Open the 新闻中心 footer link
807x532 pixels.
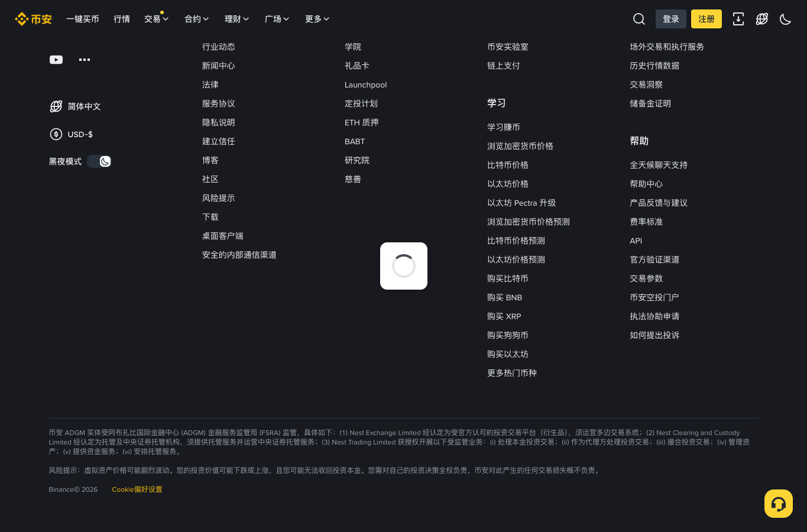tap(219, 66)
